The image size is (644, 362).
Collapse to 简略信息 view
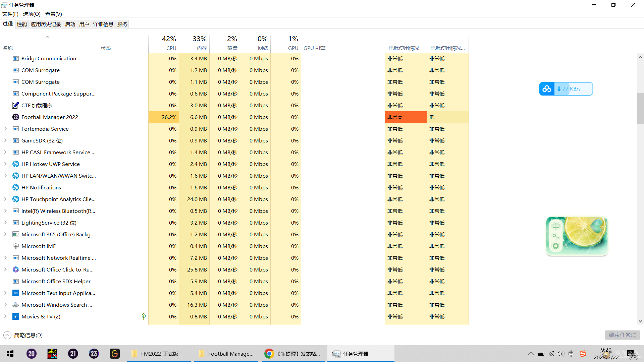[x=23, y=335]
